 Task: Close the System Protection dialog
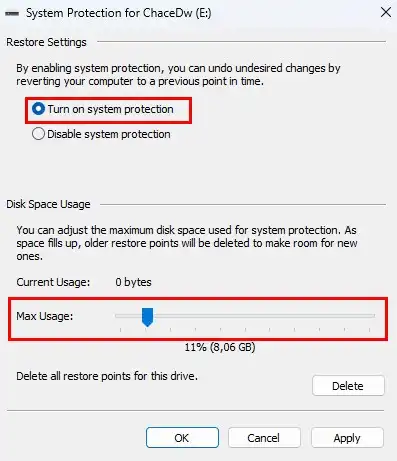[x=386, y=13]
